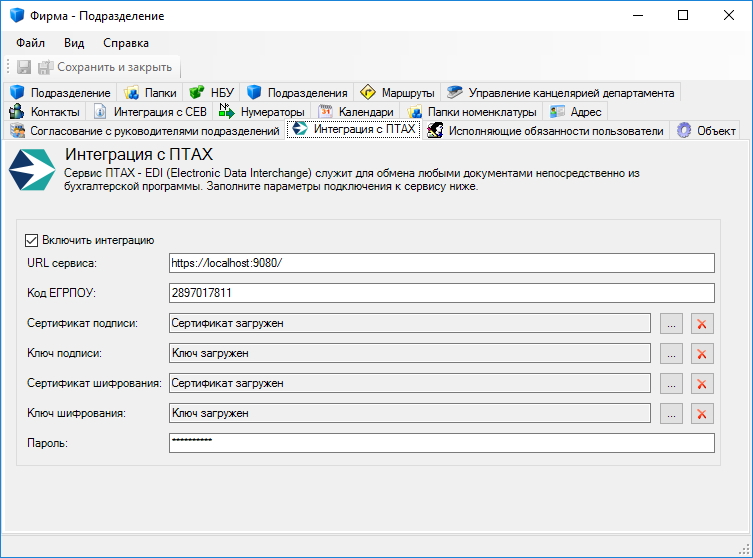
Task: Click the Ключ подписи status field
Action: click(410, 353)
